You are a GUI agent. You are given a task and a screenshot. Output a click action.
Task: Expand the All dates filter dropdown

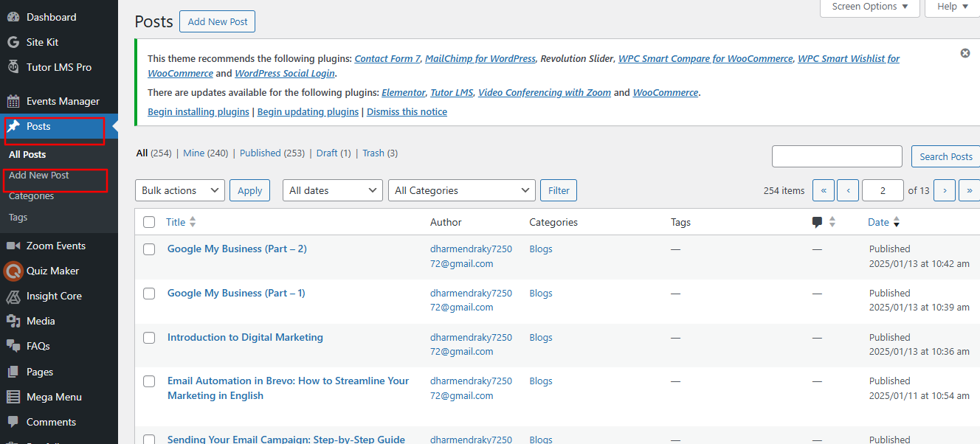[x=332, y=190]
